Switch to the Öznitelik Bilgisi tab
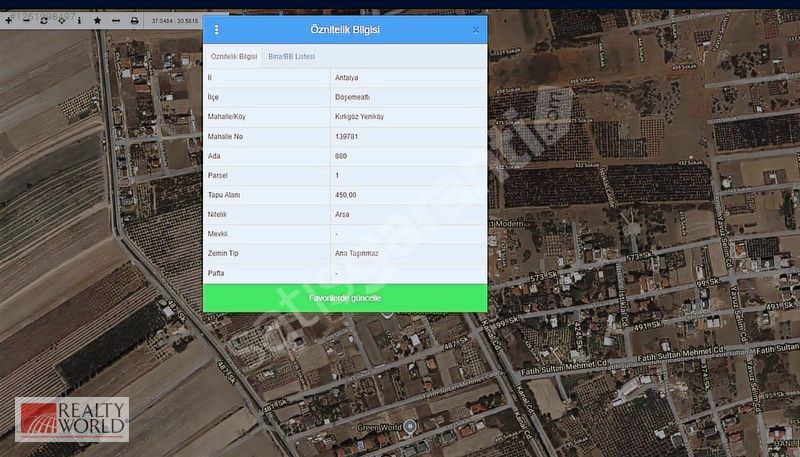800x457 pixels. (x=234, y=57)
